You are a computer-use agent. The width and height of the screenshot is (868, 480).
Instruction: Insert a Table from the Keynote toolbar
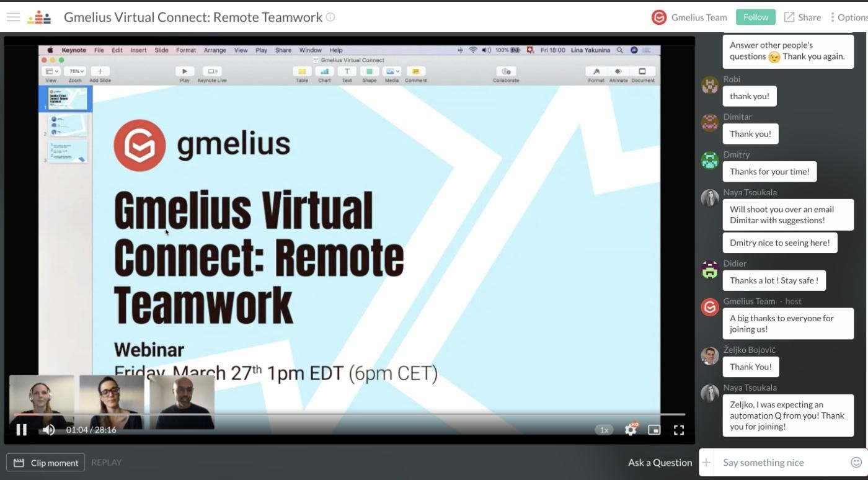pyautogui.click(x=302, y=72)
